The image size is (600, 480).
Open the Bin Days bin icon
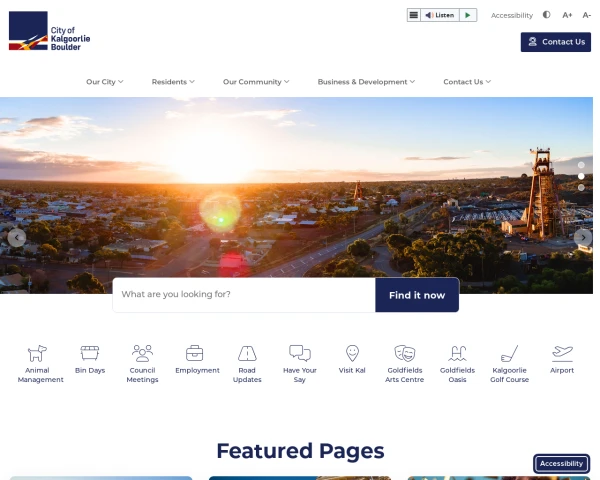point(90,353)
